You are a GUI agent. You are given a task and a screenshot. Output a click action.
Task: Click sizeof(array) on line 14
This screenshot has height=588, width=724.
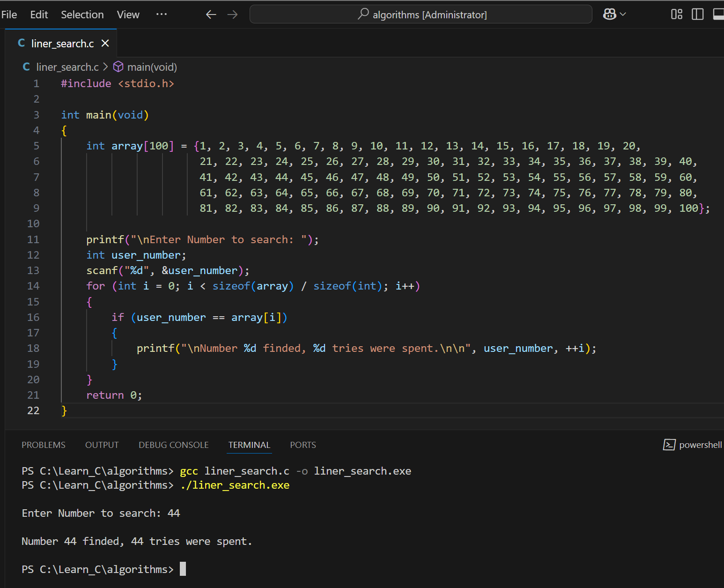coord(253,286)
